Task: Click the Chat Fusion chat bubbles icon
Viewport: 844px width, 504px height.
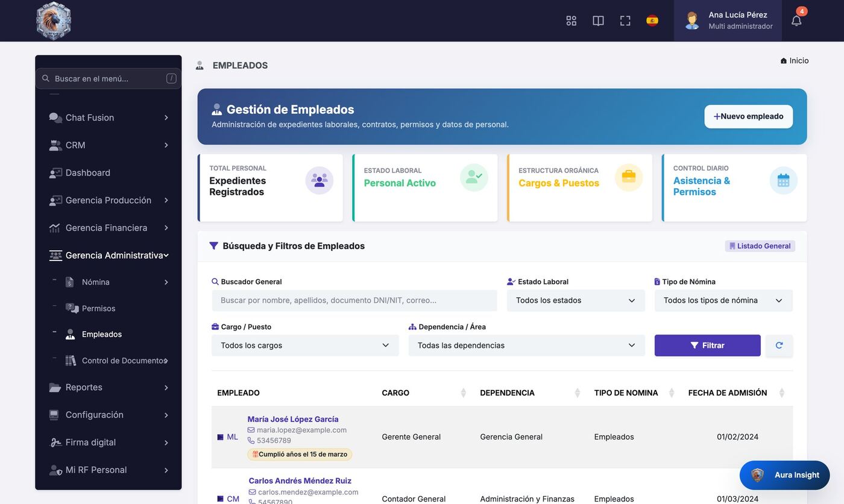Action: pyautogui.click(x=55, y=118)
